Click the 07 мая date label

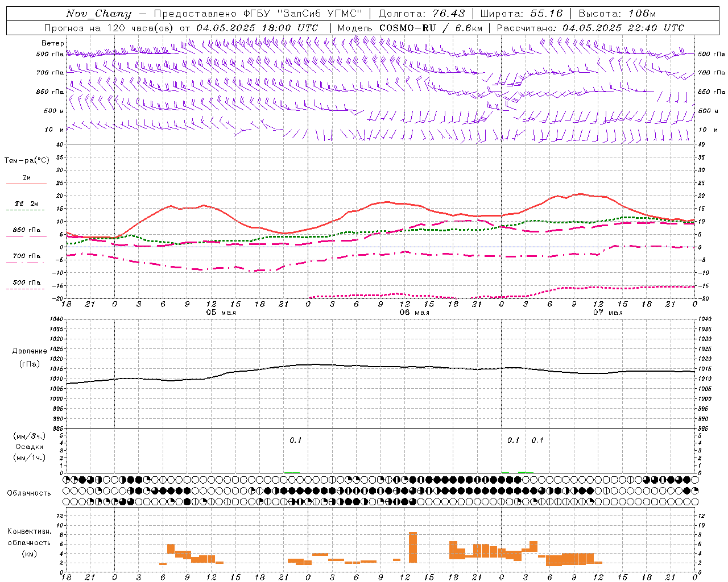click(607, 313)
